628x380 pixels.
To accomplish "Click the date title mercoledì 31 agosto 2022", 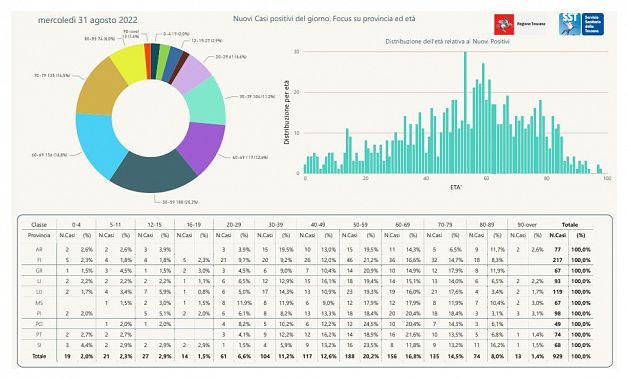I will pyautogui.click(x=88, y=20).
